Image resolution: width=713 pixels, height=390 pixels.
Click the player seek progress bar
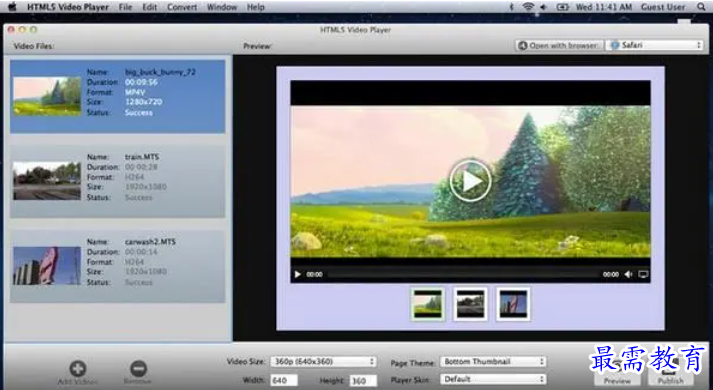click(463, 274)
